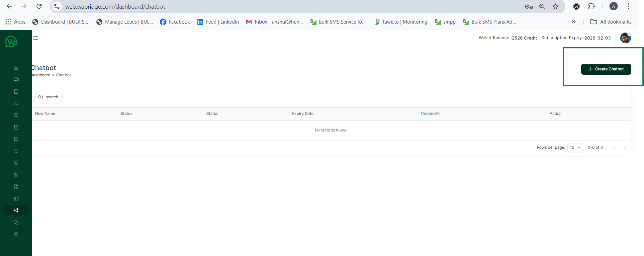Open Bulk SMS Service fo... bookmark
Viewport: 644px width, 256px height.
tap(338, 22)
